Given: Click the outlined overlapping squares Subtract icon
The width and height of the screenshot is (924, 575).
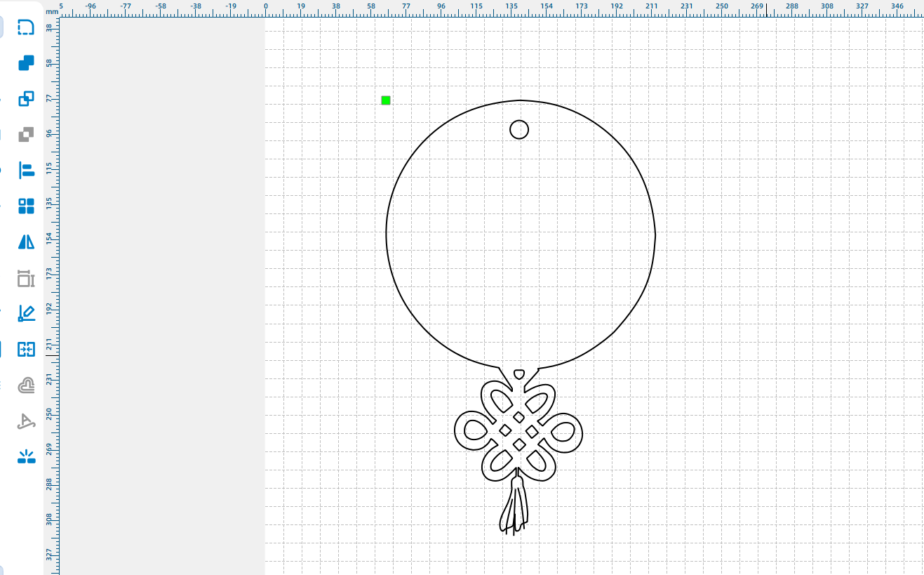Looking at the screenshot, I should (26, 98).
